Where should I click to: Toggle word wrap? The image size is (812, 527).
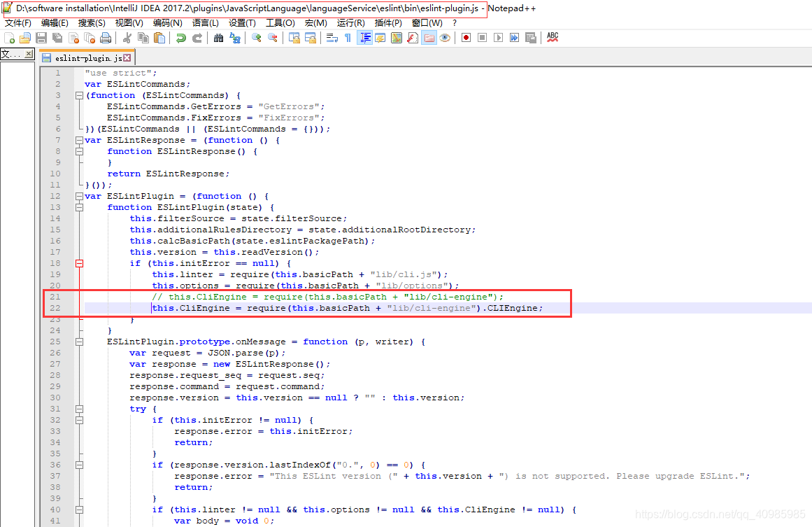[x=333, y=37]
